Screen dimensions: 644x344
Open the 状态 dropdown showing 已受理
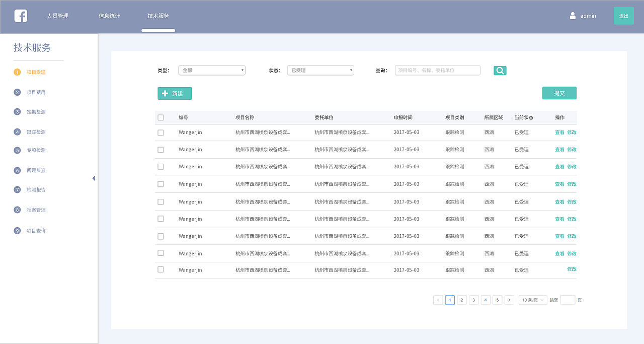pyautogui.click(x=320, y=70)
